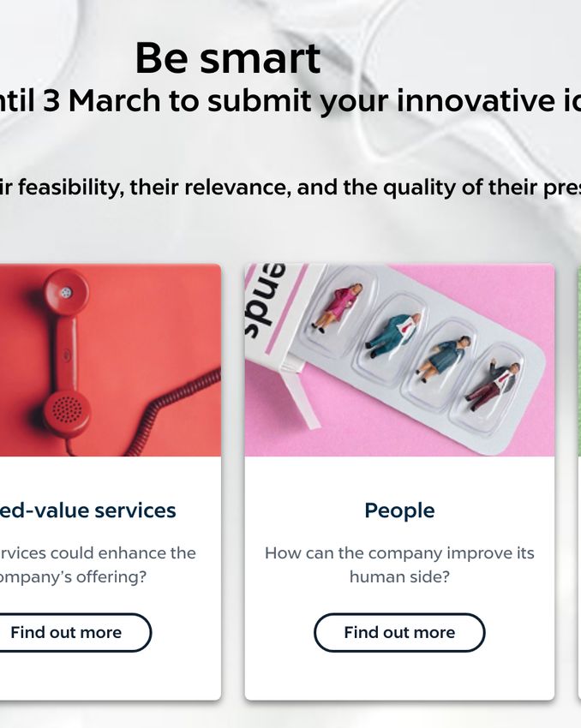Click the red handset's upper earpiece
Screen dimensions: 581x728
point(67,293)
